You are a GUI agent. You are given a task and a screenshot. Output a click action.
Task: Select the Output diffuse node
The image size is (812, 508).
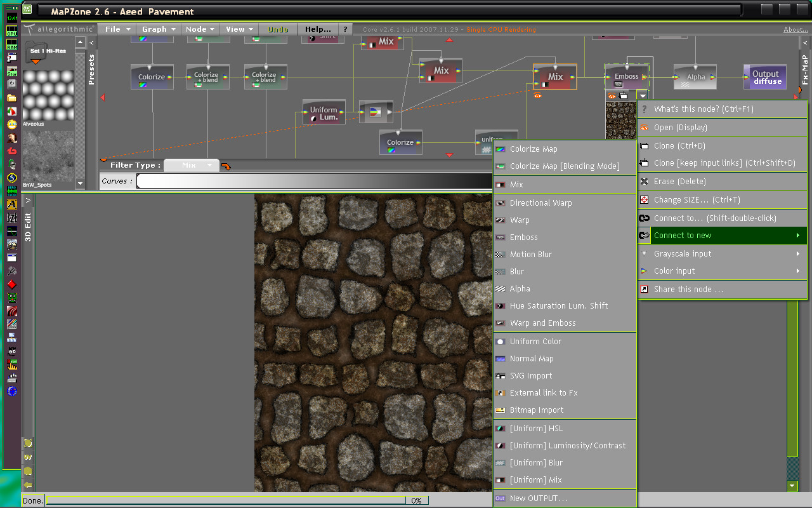click(x=765, y=77)
